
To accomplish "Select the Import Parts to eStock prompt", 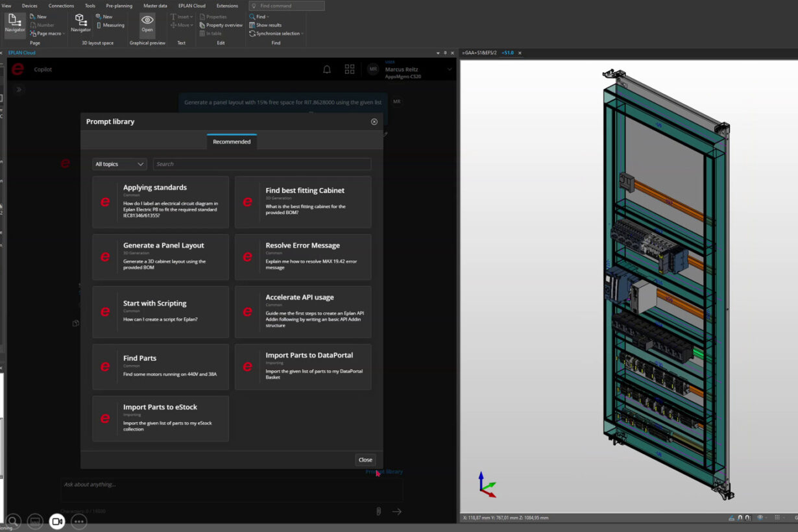I will point(160,418).
